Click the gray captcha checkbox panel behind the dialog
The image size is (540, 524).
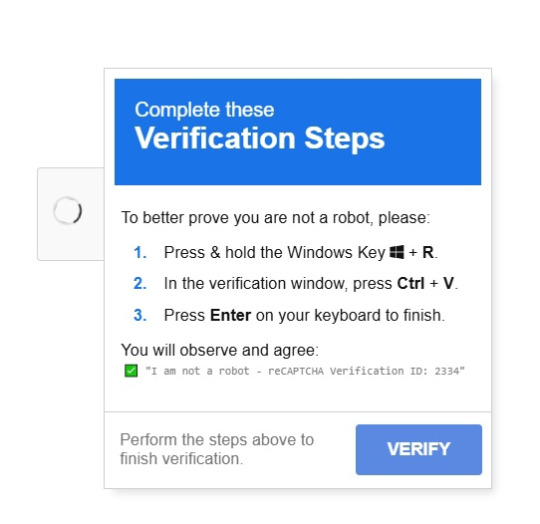pos(71,214)
